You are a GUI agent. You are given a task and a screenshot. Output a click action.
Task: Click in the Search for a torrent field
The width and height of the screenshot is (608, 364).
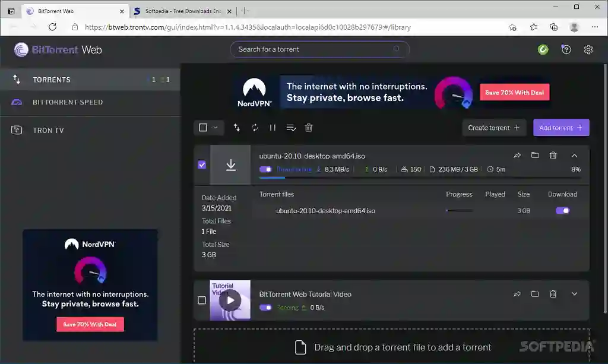coord(320,49)
